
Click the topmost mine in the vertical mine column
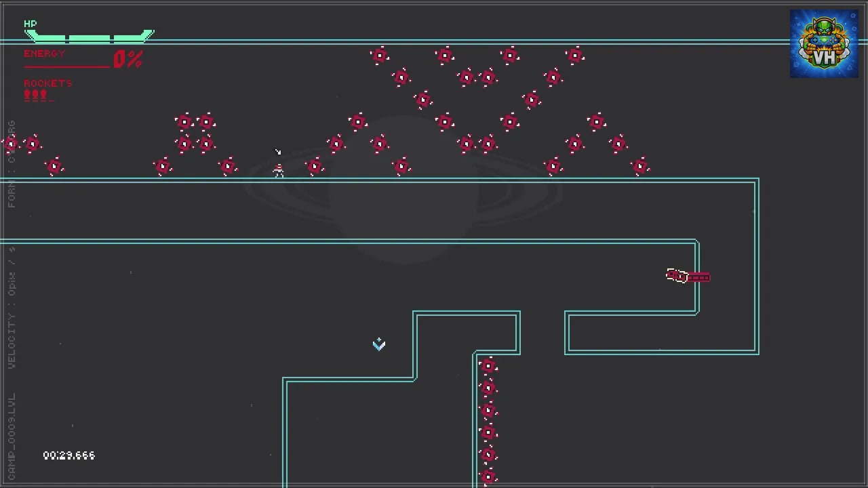click(x=488, y=367)
